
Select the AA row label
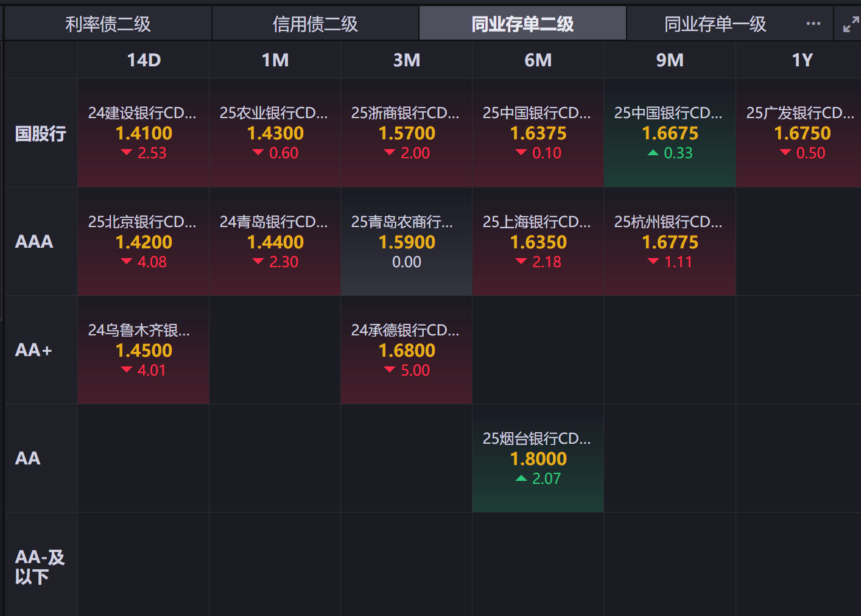coord(27,458)
